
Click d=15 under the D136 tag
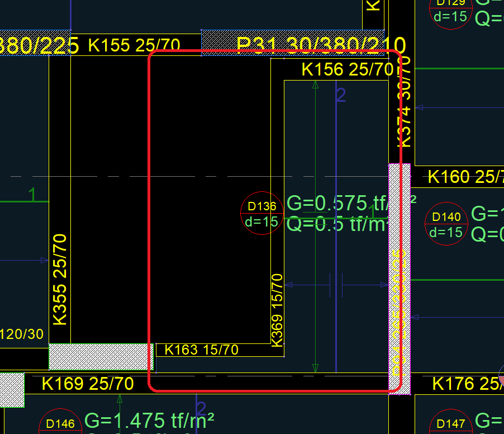tap(261, 221)
